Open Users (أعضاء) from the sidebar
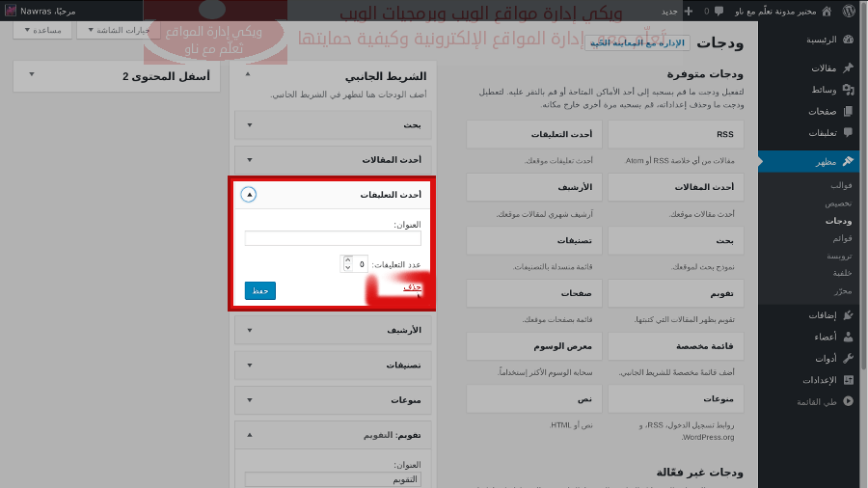Image resolution: width=868 pixels, height=488 pixels. click(823, 337)
